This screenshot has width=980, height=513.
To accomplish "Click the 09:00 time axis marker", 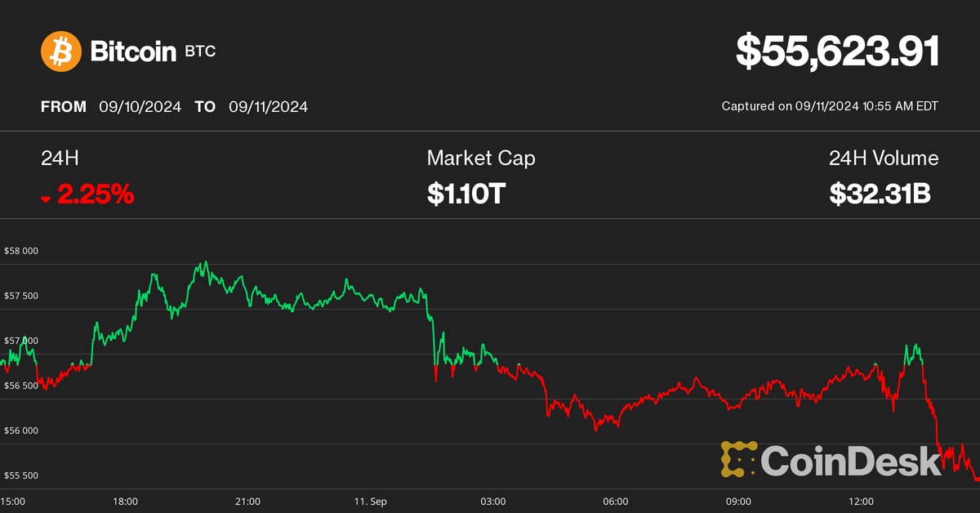I will 738,501.
